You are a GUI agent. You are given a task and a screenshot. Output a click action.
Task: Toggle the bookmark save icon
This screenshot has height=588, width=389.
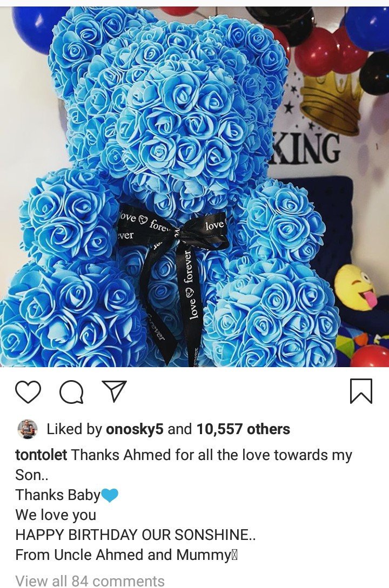[x=361, y=391]
